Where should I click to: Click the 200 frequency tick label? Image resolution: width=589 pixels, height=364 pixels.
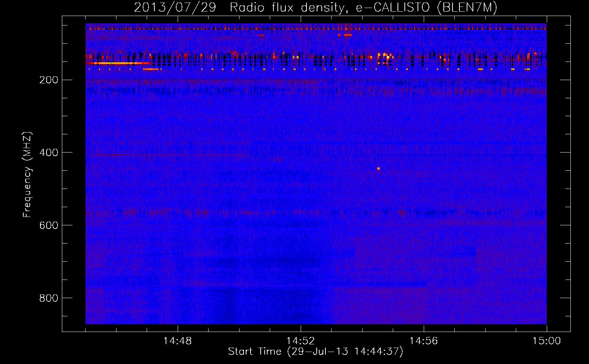point(49,80)
